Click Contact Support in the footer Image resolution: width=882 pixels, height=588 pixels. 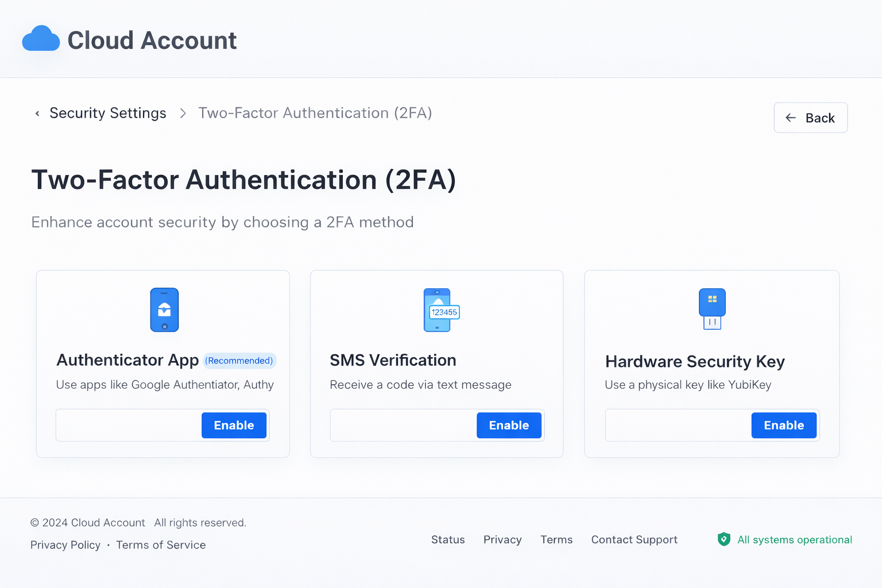click(634, 540)
